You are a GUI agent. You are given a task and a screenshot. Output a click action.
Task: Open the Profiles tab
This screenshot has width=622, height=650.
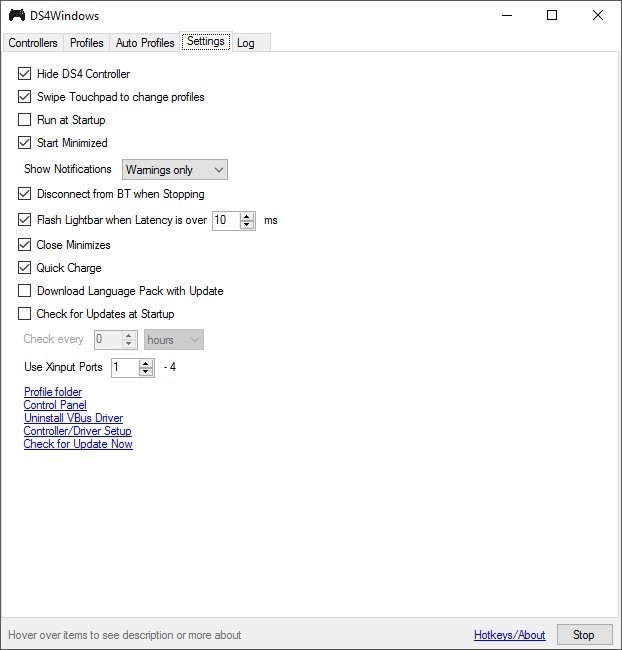[86, 43]
